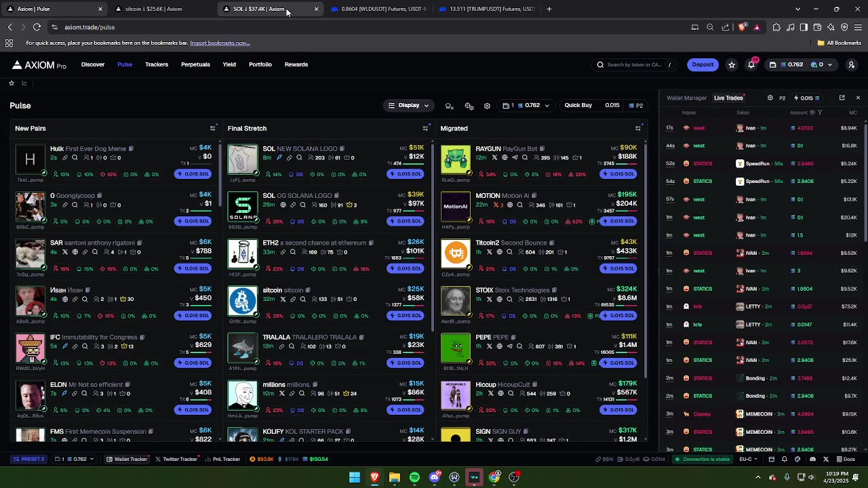Click the Deposit button
The width and height of the screenshot is (868, 488).
tap(703, 65)
